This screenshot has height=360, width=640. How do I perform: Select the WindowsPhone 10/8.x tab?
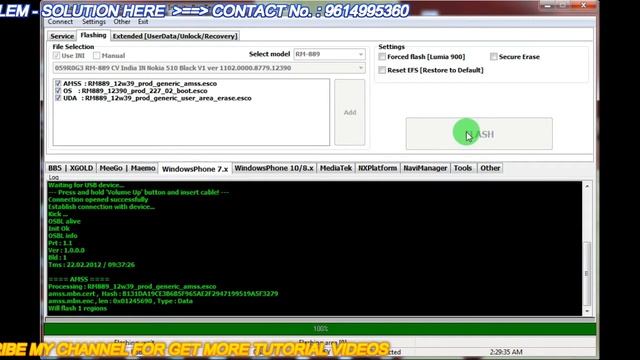point(274,168)
